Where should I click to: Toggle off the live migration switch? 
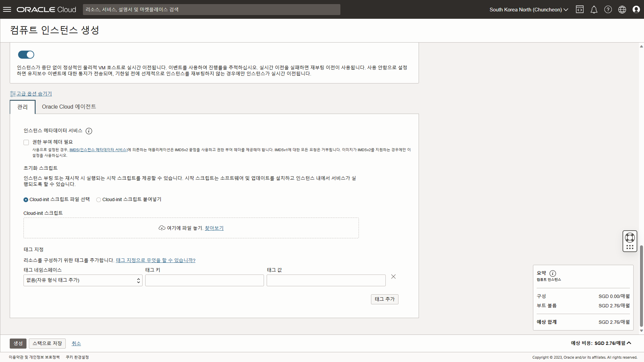pos(26,55)
